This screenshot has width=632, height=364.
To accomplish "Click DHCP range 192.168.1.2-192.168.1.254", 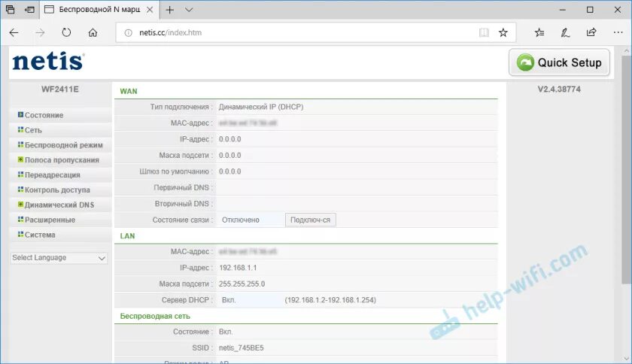I will point(330,300).
